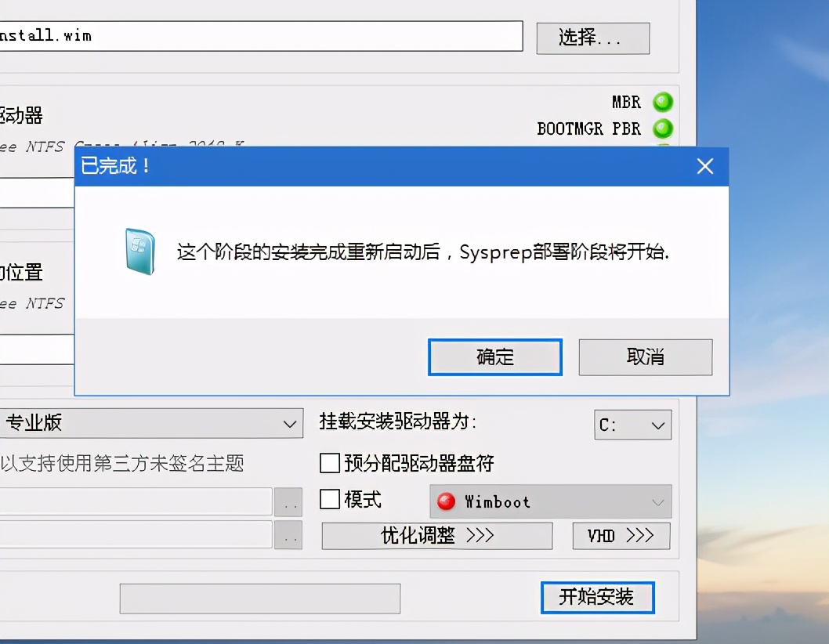Enable the 模式 checkbox

point(329,500)
